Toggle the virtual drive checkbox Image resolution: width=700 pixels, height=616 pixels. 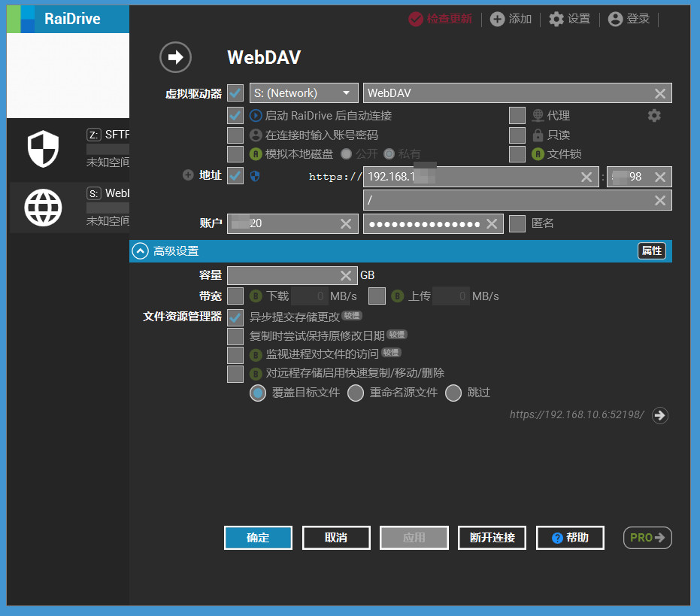(235, 93)
